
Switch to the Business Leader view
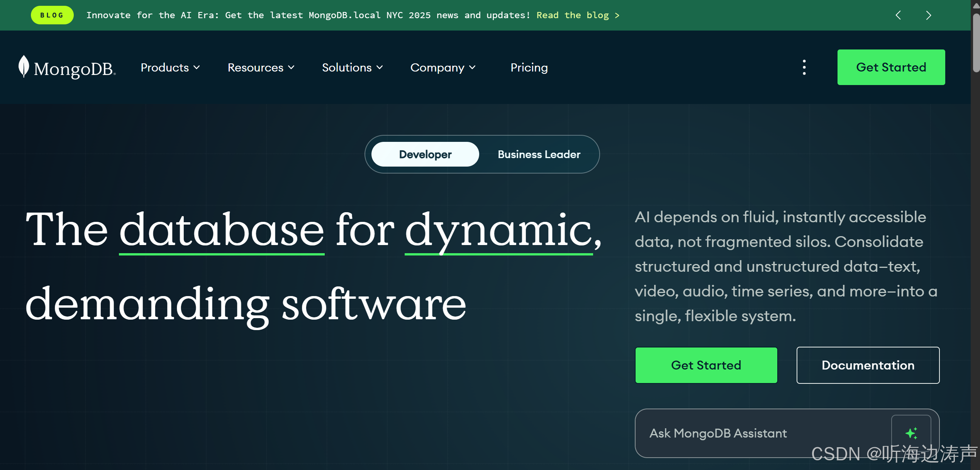pos(539,154)
